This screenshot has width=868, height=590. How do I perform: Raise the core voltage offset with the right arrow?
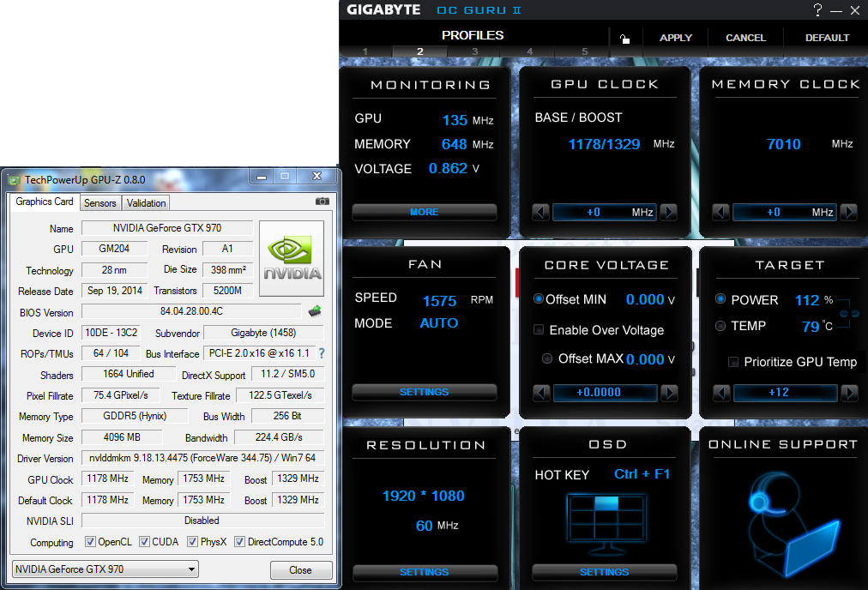670,393
